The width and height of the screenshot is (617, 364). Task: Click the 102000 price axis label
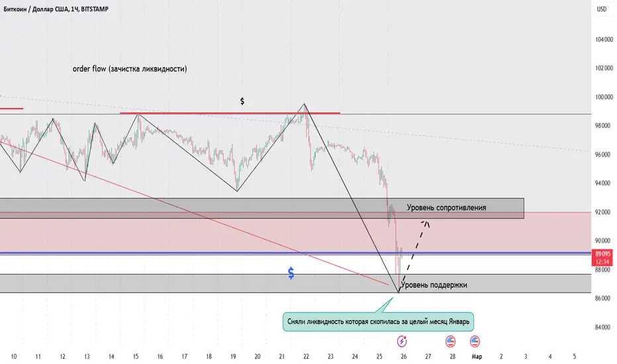pos(604,68)
